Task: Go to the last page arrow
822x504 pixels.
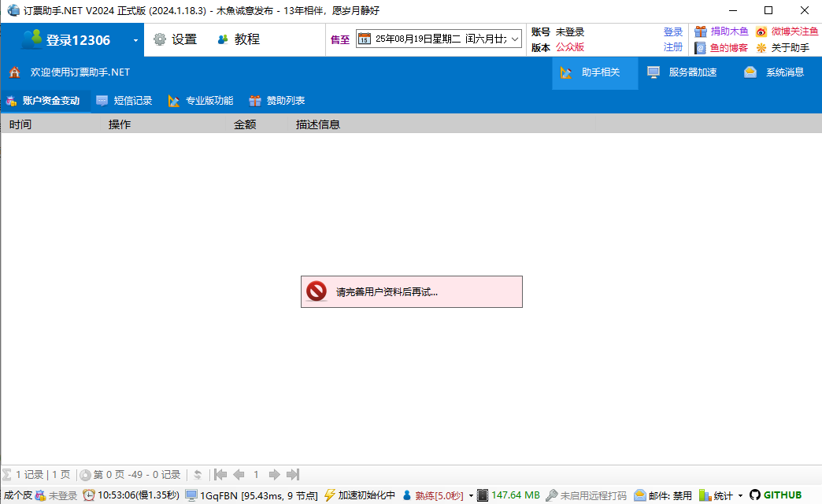Action: pos(293,475)
